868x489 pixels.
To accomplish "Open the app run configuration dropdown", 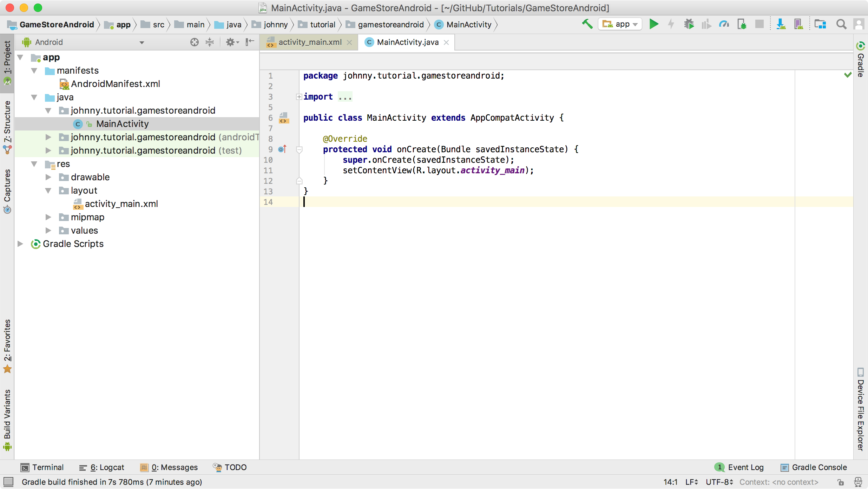I will (x=620, y=24).
